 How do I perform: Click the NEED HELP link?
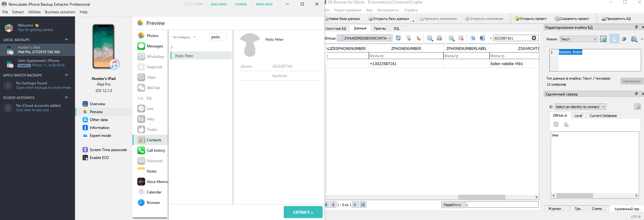click(x=264, y=4)
